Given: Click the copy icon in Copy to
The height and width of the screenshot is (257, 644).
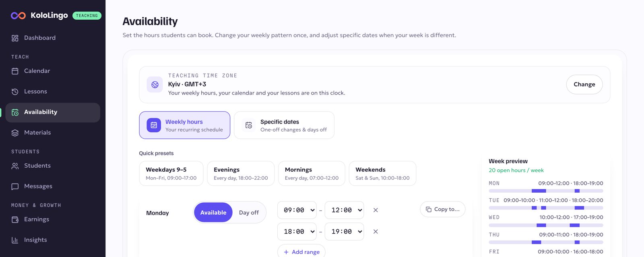Looking at the screenshot, I should [x=429, y=210].
